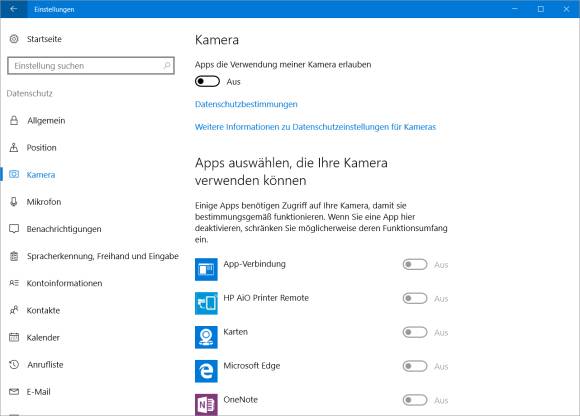
Task: Click the Microsoft Edge app icon
Action: click(x=206, y=371)
